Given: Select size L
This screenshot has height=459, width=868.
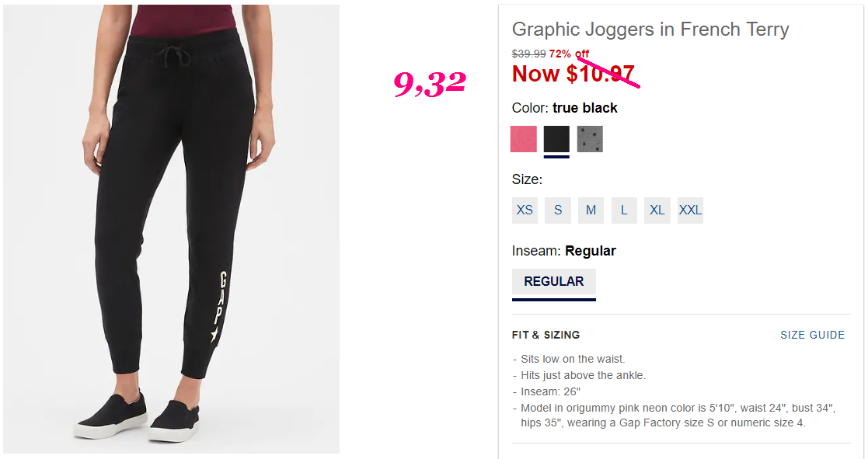Looking at the screenshot, I should pos(624,210).
